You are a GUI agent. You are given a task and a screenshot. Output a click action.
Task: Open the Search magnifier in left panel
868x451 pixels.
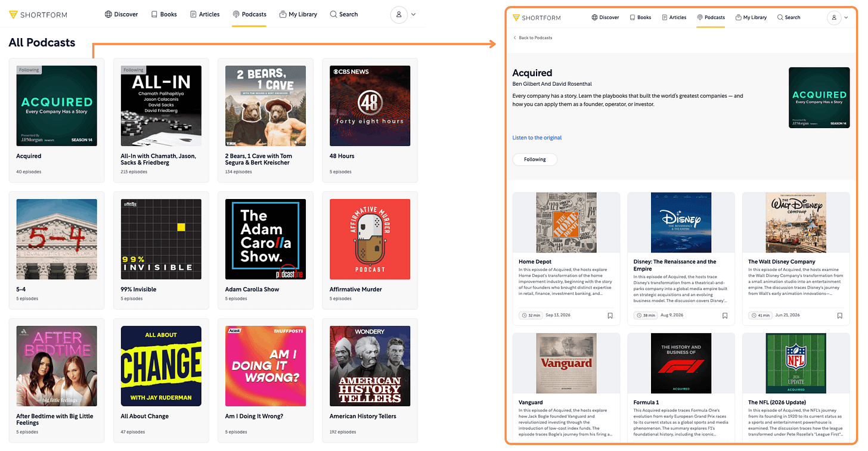333,14
